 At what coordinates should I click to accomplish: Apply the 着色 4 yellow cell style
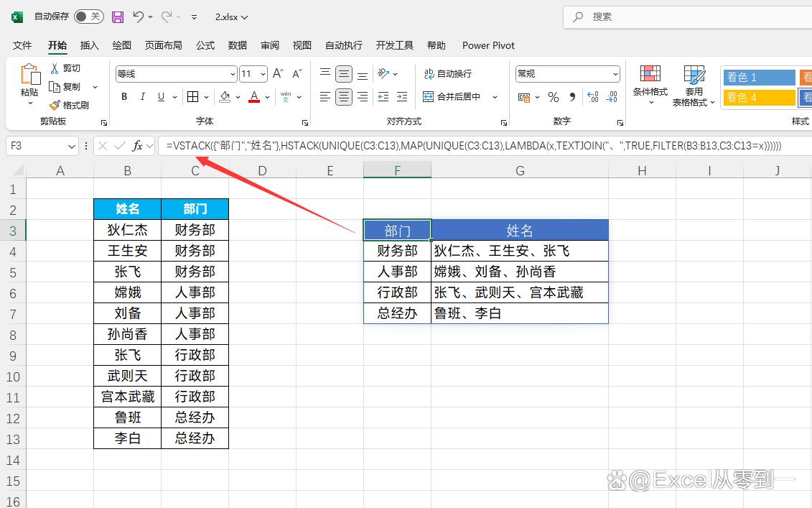[x=758, y=97]
